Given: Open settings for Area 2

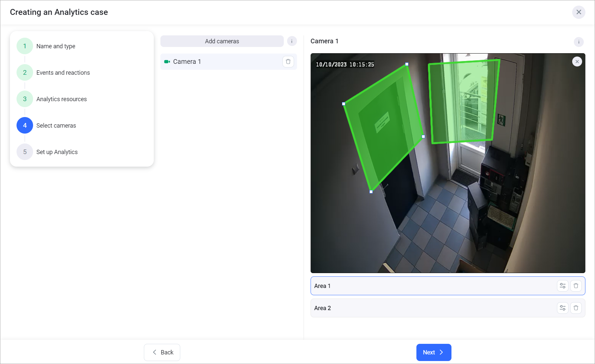Looking at the screenshot, I should click(563, 308).
